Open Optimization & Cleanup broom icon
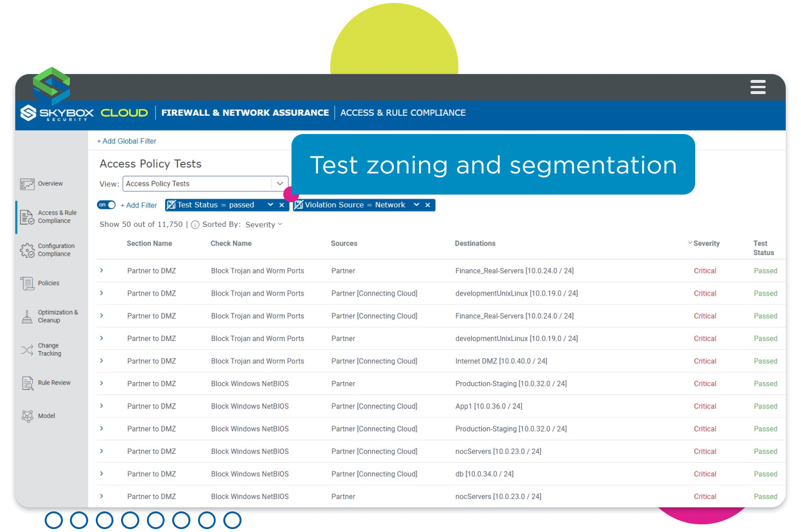The image size is (801, 532). coord(27,317)
